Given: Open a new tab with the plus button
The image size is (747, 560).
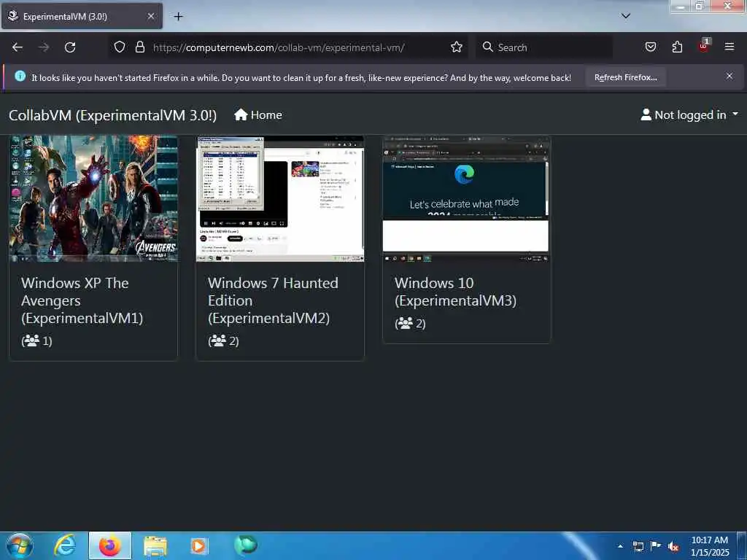Looking at the screenshot, I should pyautogui.click(x=178, y=17).
